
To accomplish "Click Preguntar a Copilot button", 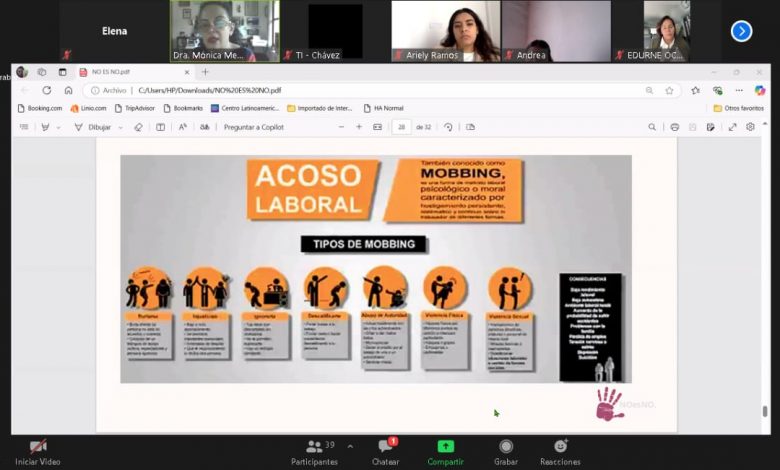I will [x=253, y=127].
